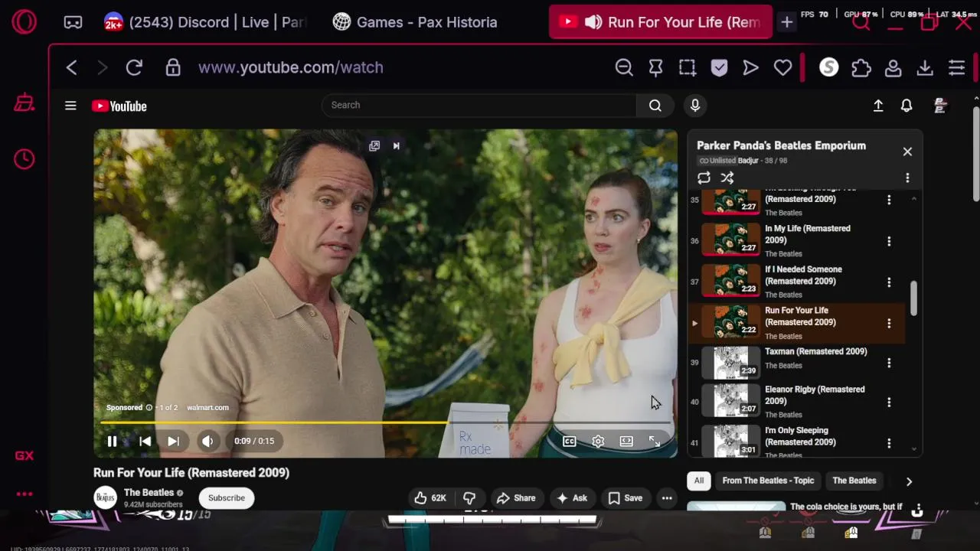Screen dimensions: 980x551
Task: Open more actions menu beside Save
Action: click(x=667, y=498)
